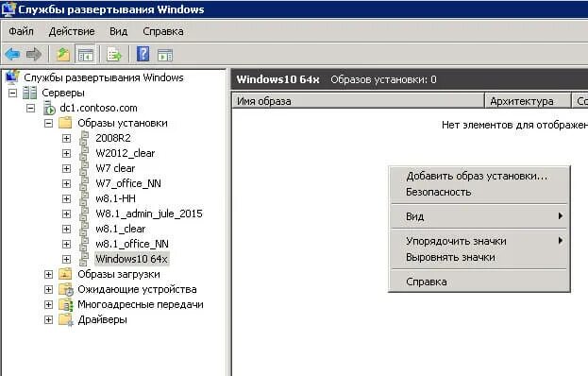The width and height of the screenshot is (588, 376).
Task: Select the W8.1_admin_jule_2015 tree label
Action: [x=149, y=214]
